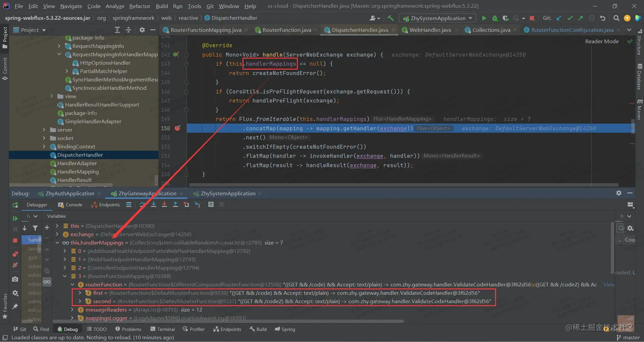This screenshot has height=342, width=644.
Task: Open the Refactor menu
Action: pyautogui.click(x=140, y=6)
